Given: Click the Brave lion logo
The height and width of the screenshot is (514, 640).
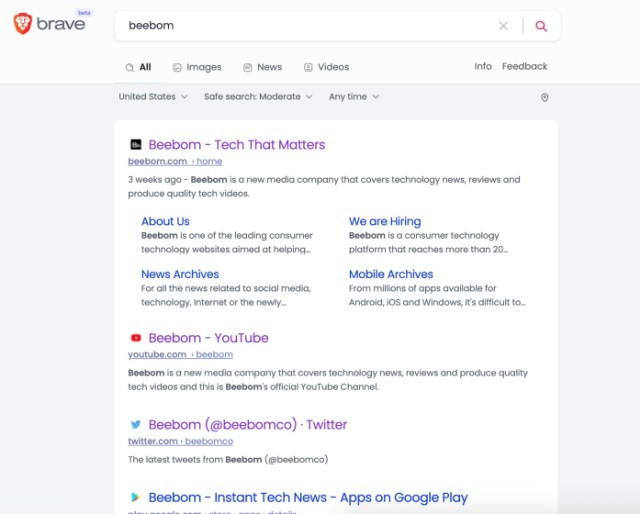Looking at the screenshot, I should click(23, 23).
